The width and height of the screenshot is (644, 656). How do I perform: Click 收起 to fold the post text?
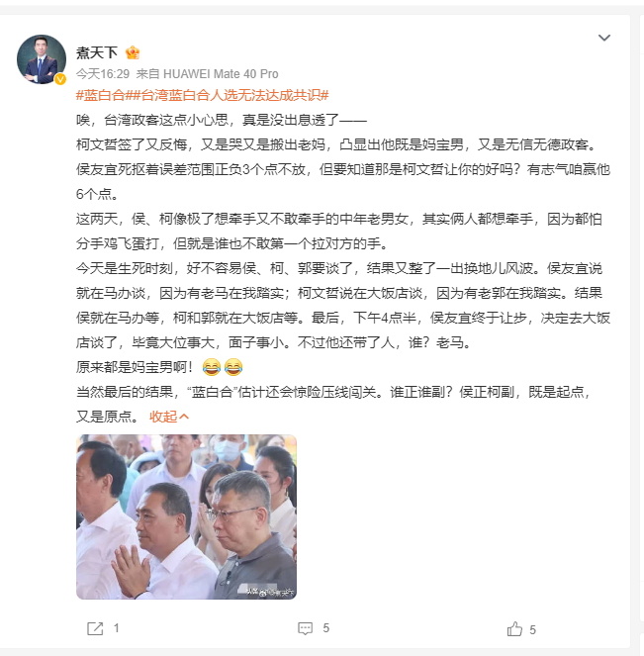coord(163,417)
